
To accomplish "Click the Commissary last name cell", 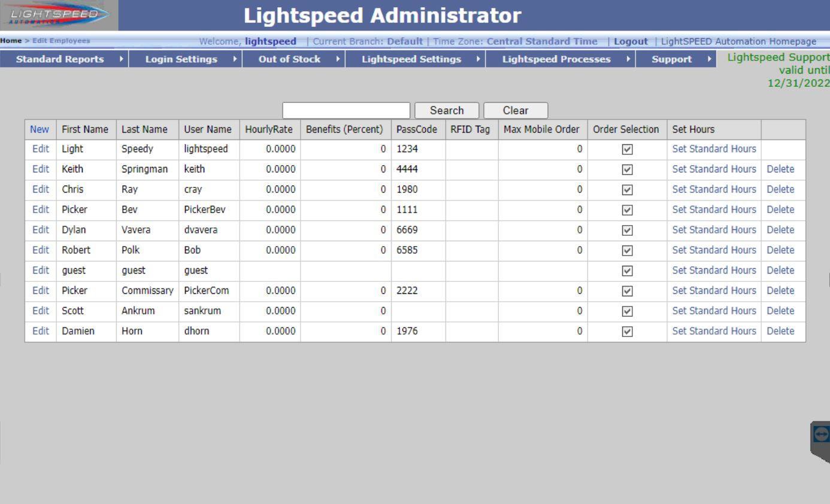I will (x=147, y=290).
